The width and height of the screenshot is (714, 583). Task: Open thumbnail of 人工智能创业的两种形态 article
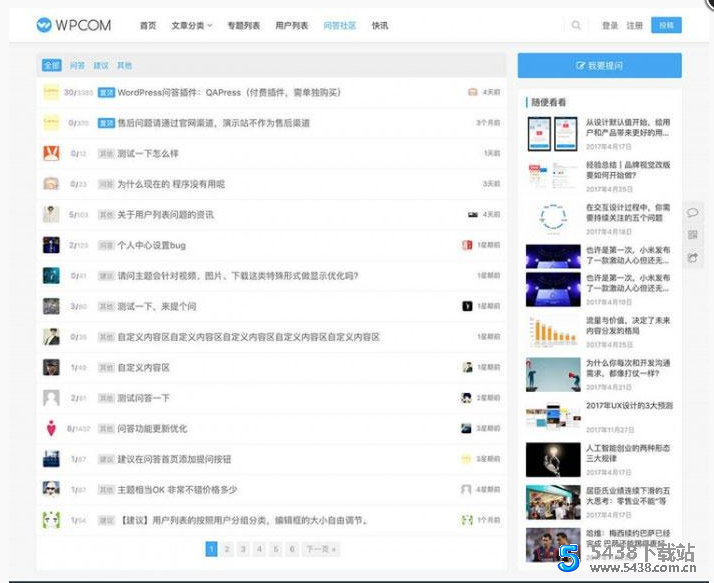553,460
